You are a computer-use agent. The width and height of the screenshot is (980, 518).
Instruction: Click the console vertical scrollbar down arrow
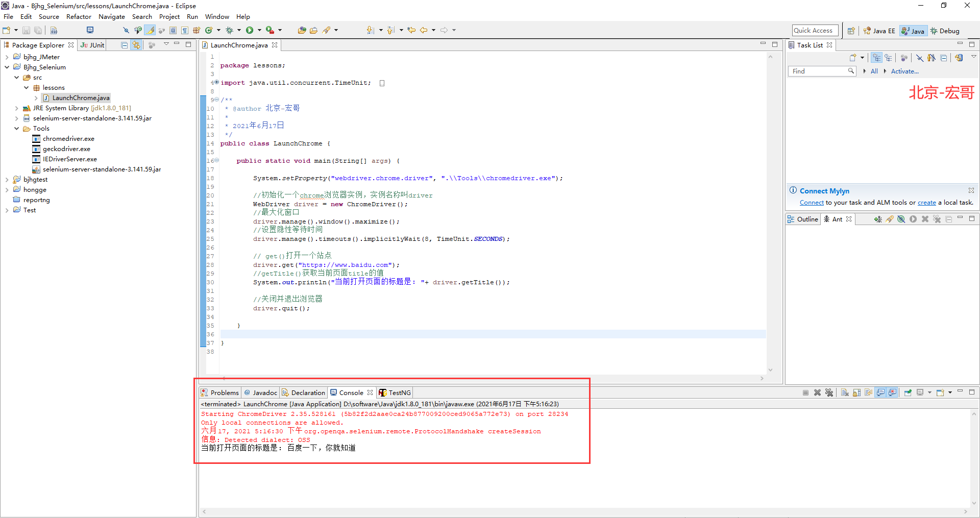(x=974, y=503)
